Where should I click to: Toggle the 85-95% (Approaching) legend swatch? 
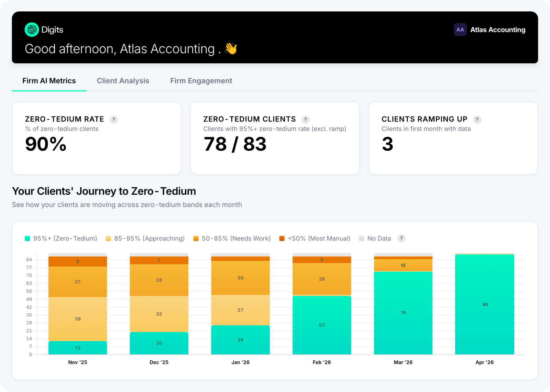(108, 239)
